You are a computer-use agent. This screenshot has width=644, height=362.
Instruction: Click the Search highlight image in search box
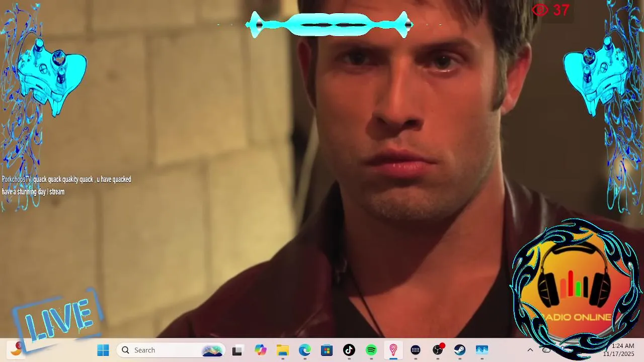point(212,350)
